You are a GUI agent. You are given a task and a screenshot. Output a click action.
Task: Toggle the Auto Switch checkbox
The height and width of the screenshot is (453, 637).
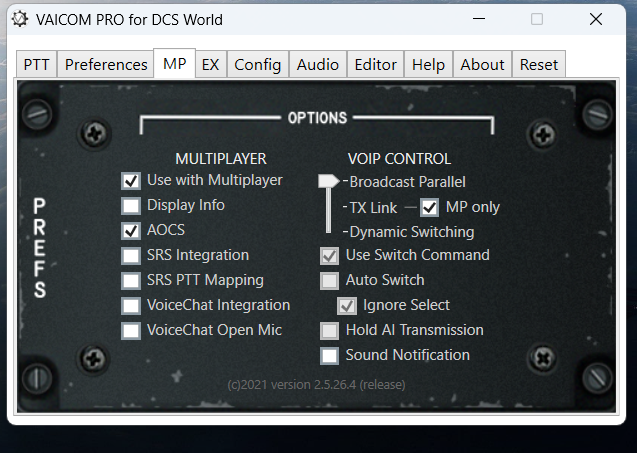[329, 280]
